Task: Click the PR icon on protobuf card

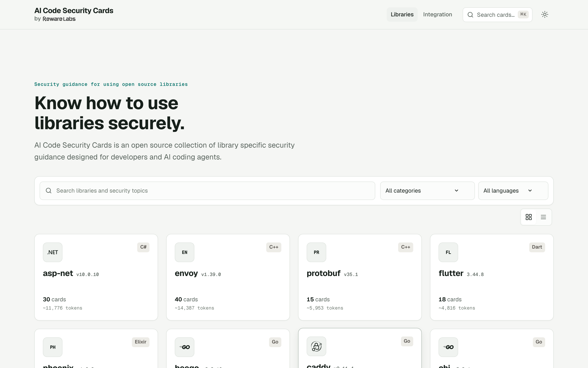Action: pyautogui.click(x=316, y=252)
